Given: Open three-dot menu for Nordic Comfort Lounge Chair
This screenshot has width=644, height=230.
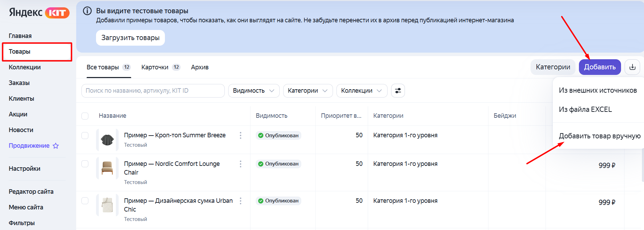Looking at the screenshot, I should pyautogui.click(x=240, y=164).
